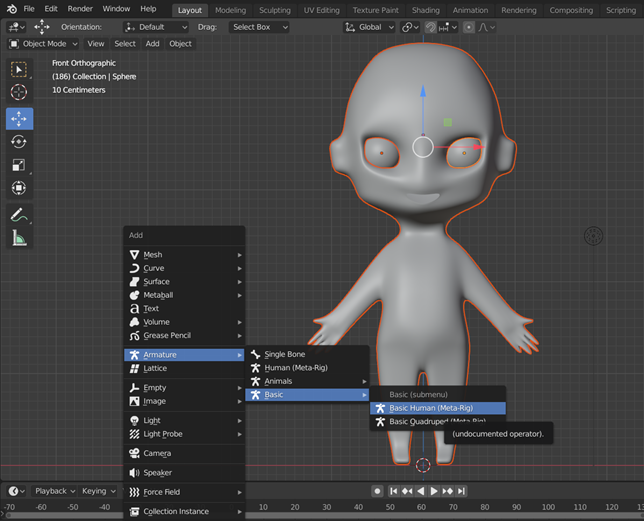Switch to the UV Editing tab
This screenshot has width=644, height=521.
click(322, 10)
